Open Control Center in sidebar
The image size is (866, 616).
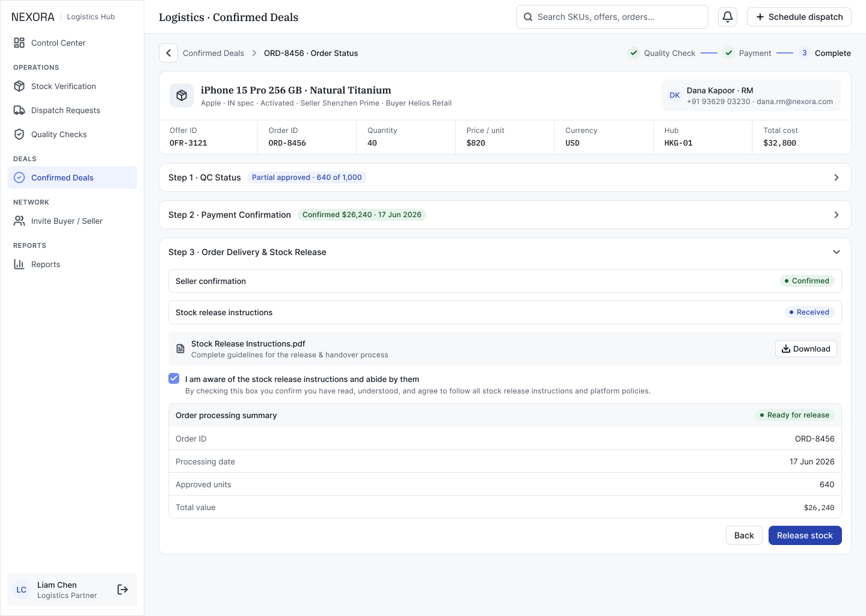[72, 43]
